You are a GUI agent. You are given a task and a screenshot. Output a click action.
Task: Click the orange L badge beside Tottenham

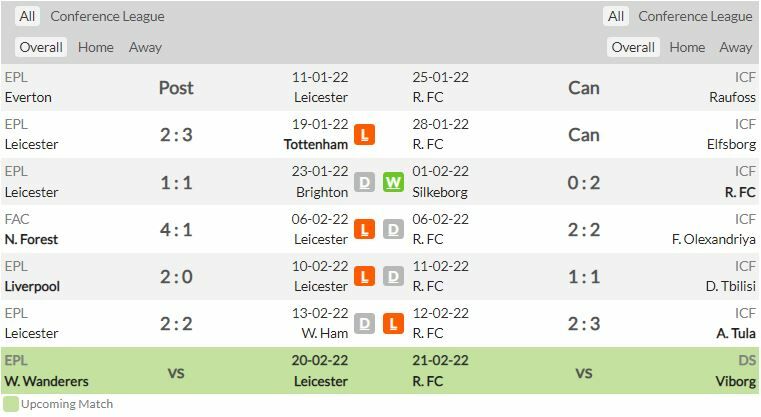coord(364,134)
